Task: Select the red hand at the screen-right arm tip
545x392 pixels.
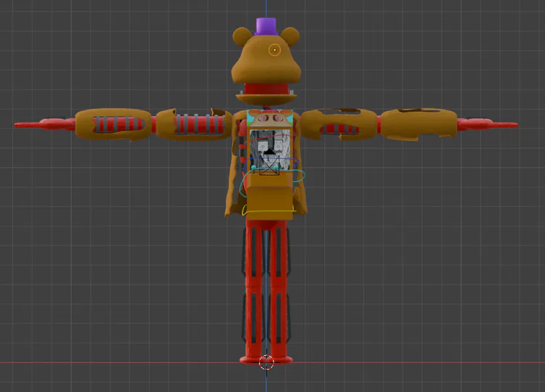Action: point(488,124)
